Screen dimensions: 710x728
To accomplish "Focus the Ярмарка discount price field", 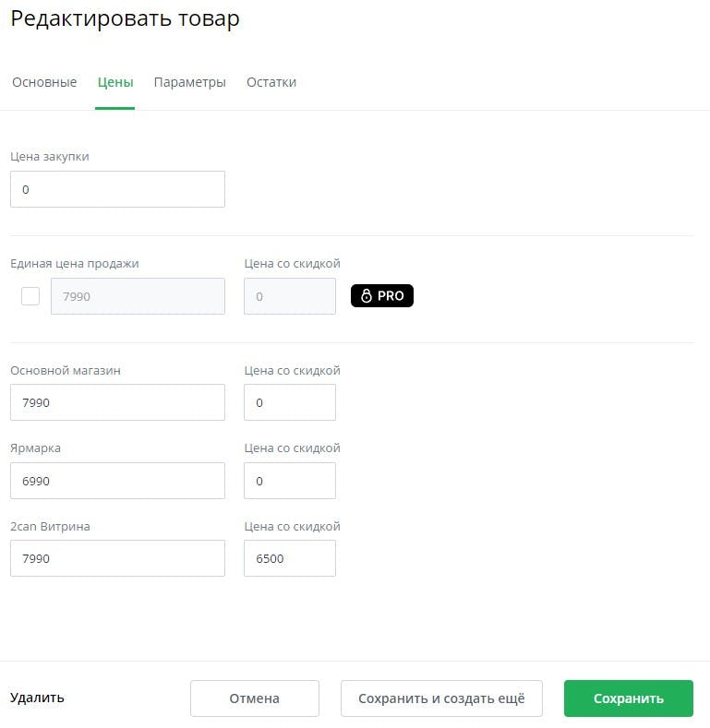I will coord(290,481).
